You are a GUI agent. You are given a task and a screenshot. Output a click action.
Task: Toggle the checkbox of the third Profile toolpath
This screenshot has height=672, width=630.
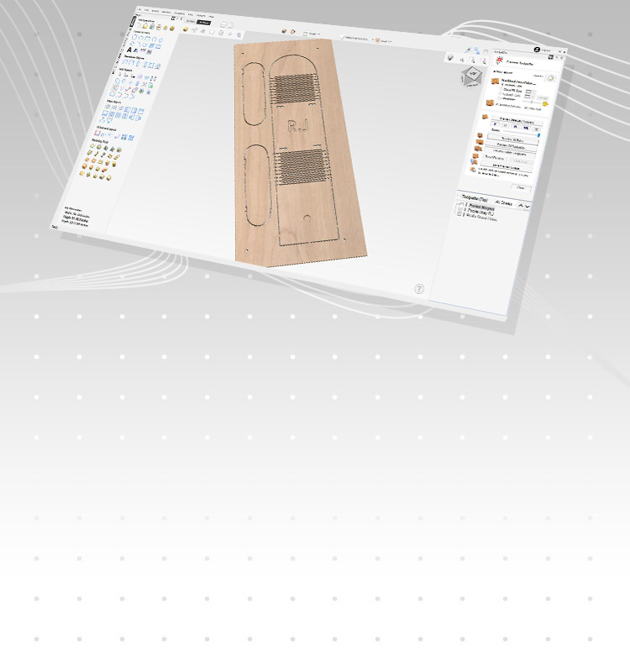(459, 214)
